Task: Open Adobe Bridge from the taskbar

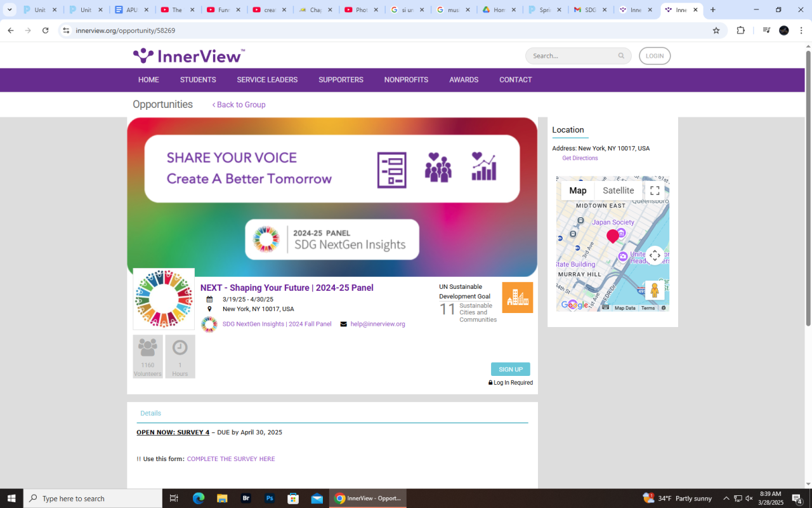Action: (246, 498)
